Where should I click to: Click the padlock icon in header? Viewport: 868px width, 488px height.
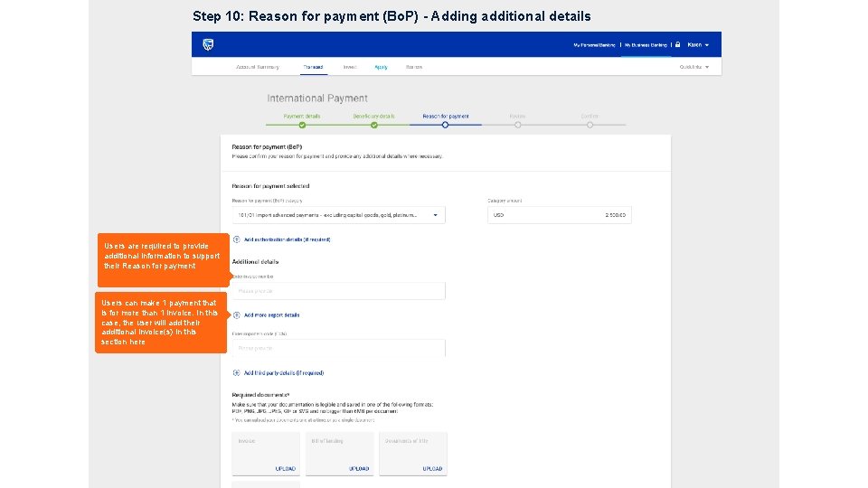tap(677, 45)
